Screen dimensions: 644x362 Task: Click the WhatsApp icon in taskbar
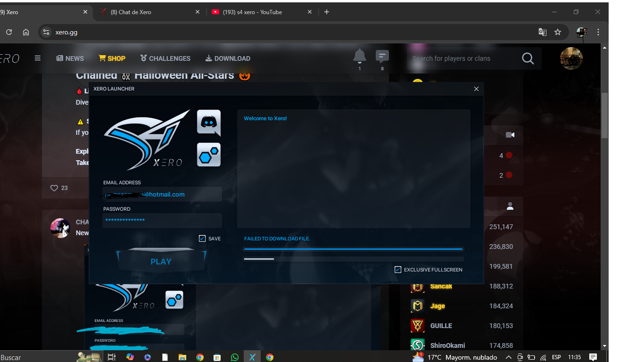[235, 357]
